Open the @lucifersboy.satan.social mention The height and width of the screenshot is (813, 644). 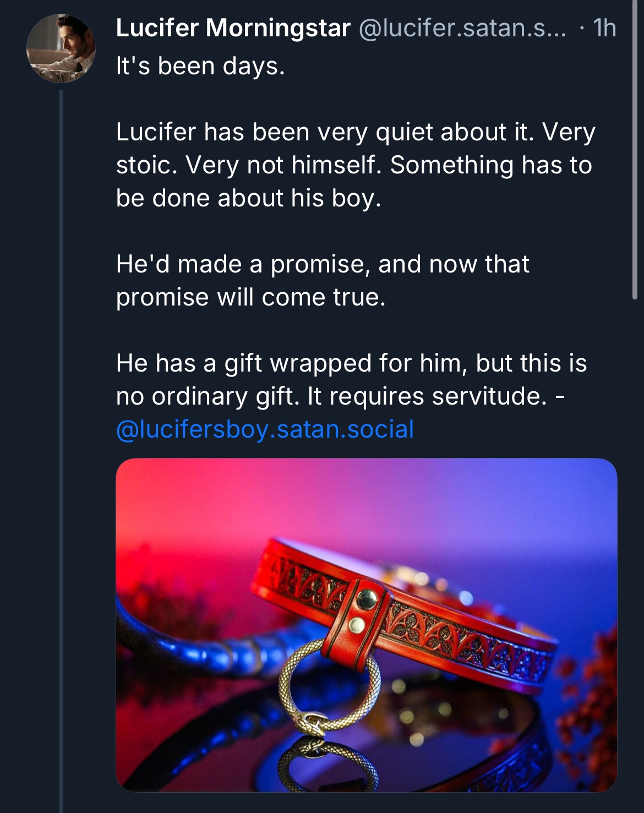tap(265, 429)
